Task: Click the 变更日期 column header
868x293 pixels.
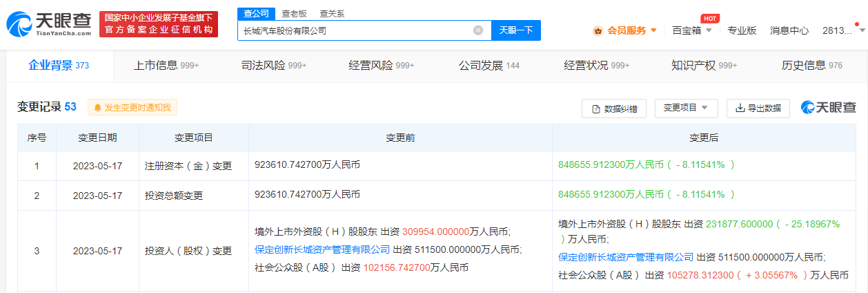Action: 97,138
